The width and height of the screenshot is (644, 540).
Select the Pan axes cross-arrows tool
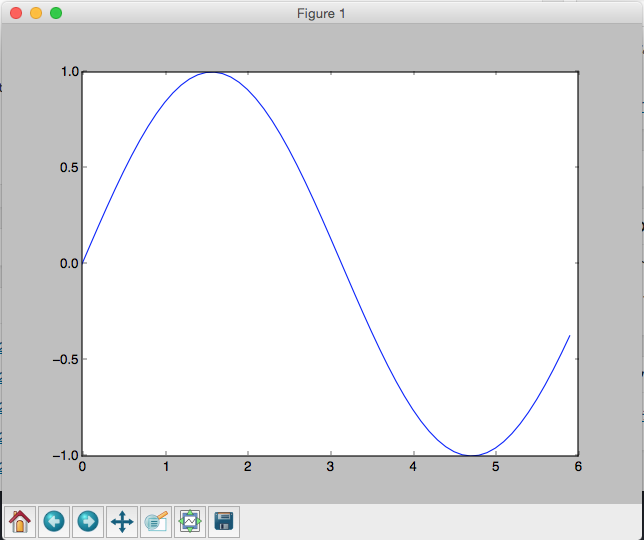pos(122,521)
